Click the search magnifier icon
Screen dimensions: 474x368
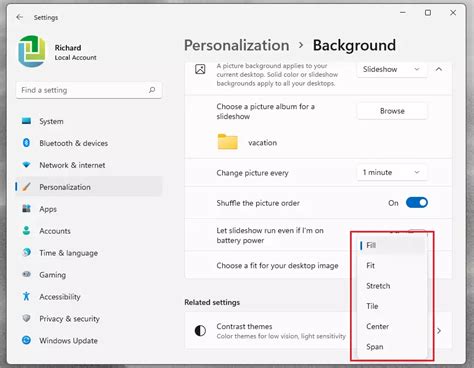(x=152, y=90)
